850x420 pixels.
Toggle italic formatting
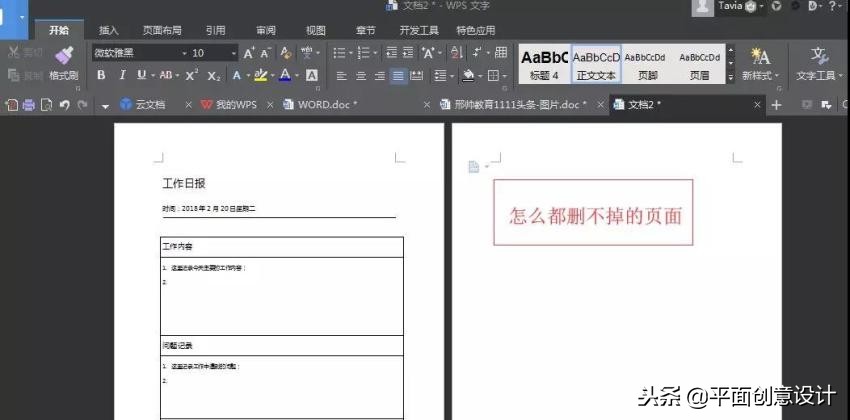tap(122, 75)
